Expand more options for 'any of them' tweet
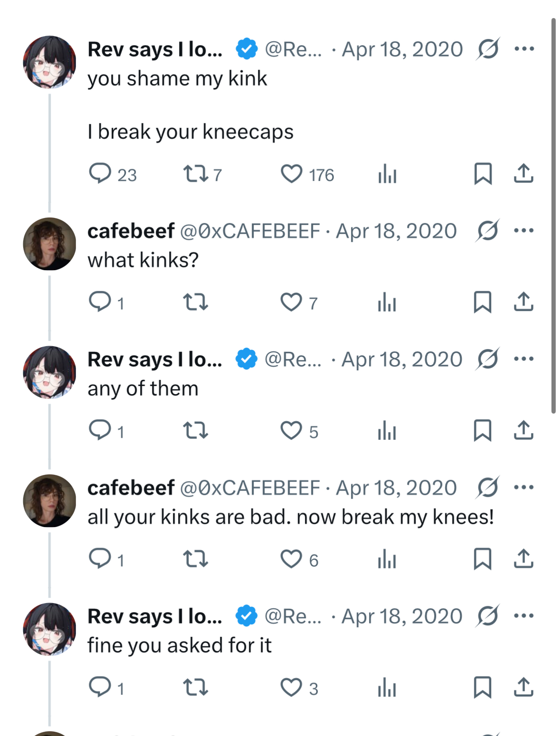560x736 pixels. tap(524, 359)
